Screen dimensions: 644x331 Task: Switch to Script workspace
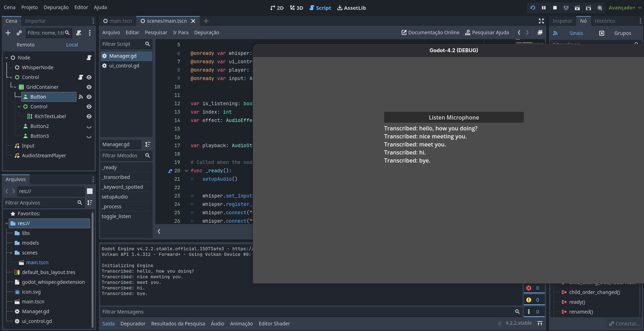[x=320, y=8]
